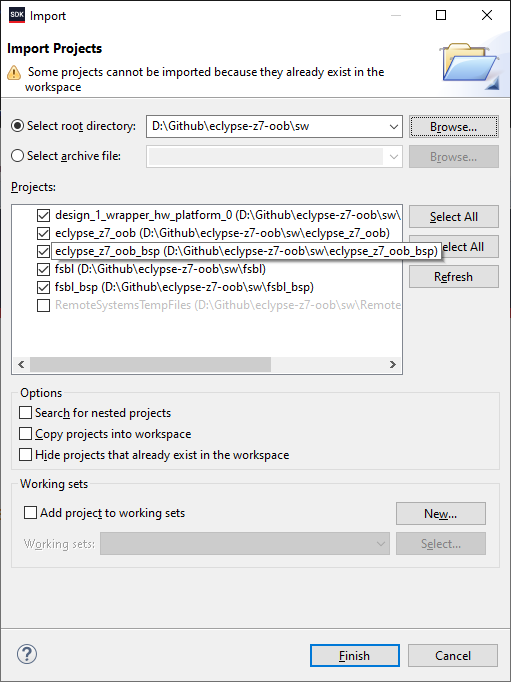This screenshot has height=682, width=511.
Task: Enable Add project to working sets
Action: click(30, 513)
